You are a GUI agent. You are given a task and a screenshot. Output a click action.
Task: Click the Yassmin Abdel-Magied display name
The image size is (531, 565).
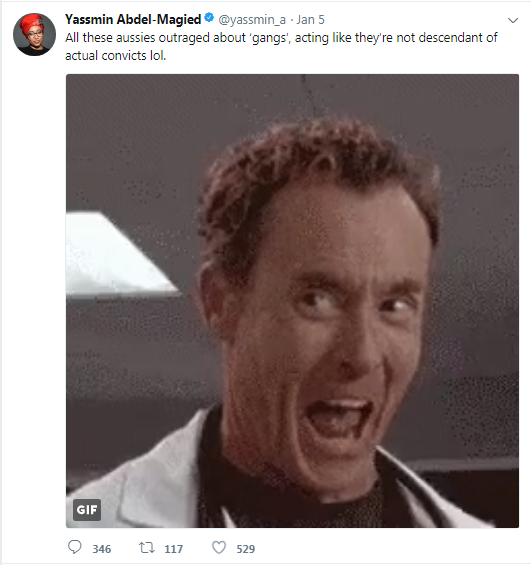pyautogui.click(x=133, y=19)
